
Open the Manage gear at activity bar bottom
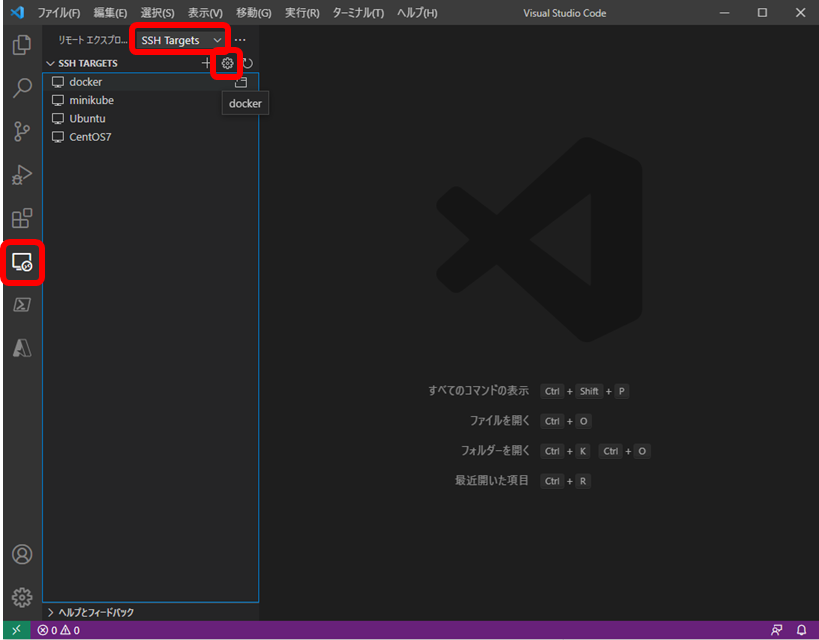click(x=22, y=597)
